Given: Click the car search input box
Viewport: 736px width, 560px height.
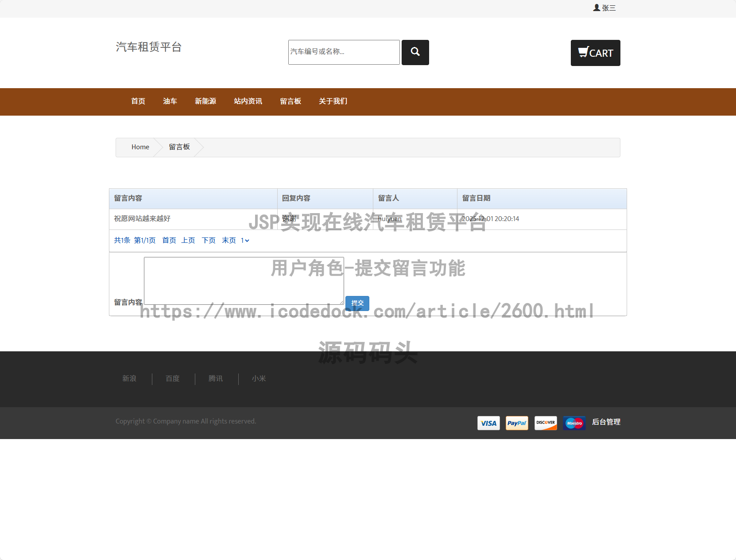Looking at the screenshot, I should tap(344, 52).
